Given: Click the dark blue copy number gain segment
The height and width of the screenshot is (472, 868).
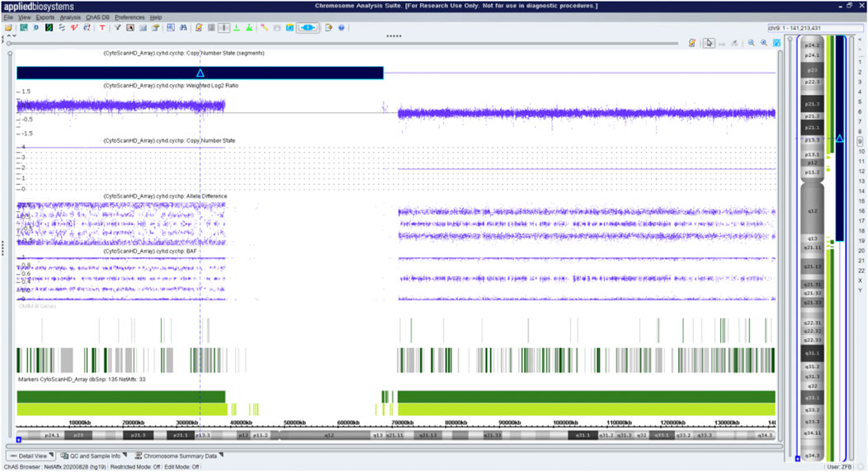Looking at the screenshot, I should (x=200, y=73).
